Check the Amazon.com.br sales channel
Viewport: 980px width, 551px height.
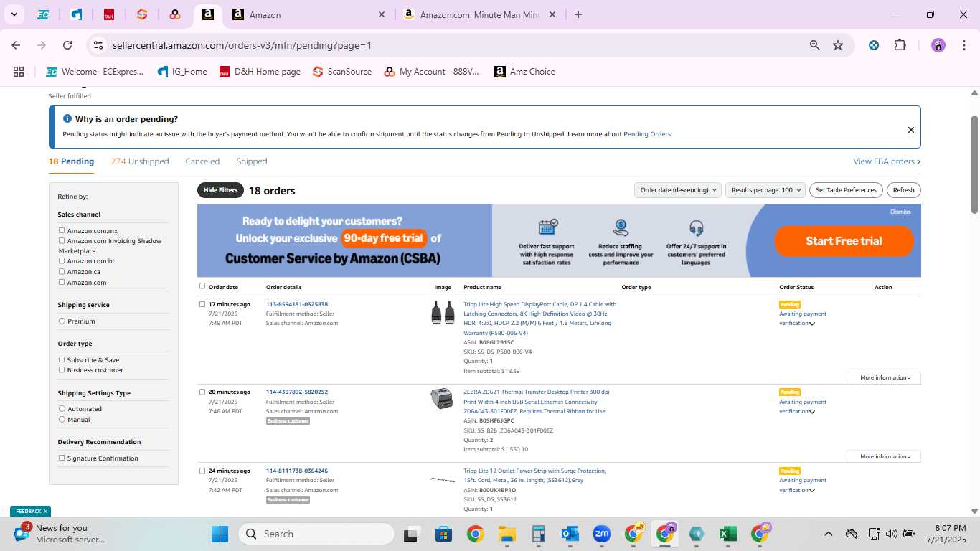[62, 260]
